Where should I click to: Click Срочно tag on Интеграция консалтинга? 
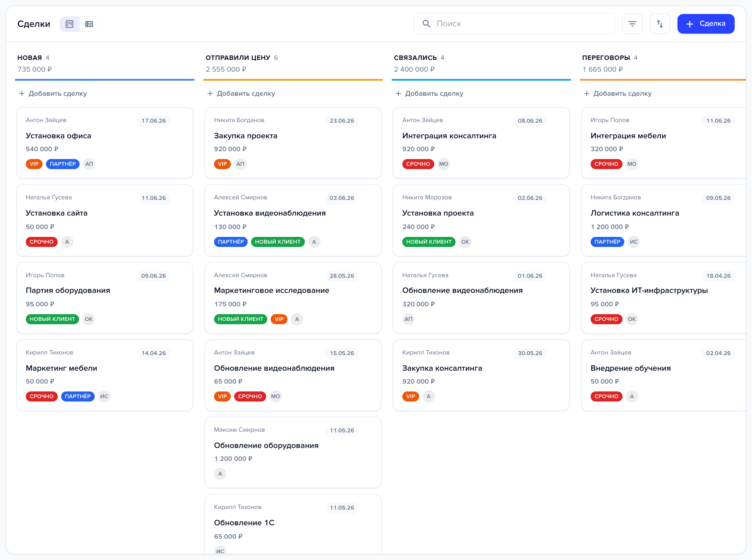coord(418,164)
